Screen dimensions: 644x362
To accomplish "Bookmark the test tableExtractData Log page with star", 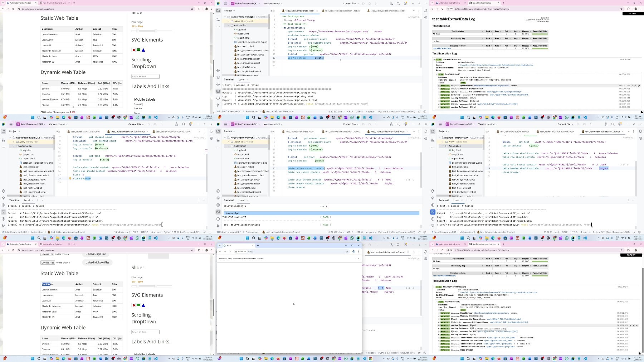I will point(621,9).
